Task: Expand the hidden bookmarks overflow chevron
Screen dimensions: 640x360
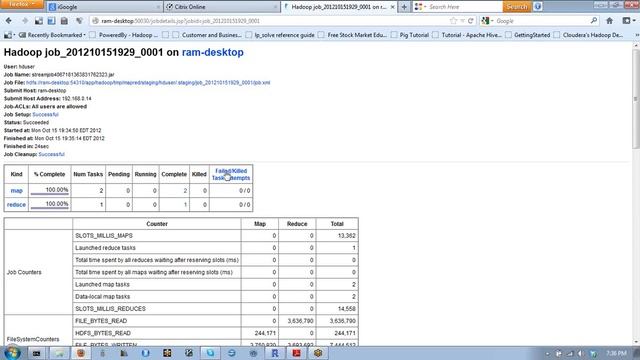Action: (636, 35)
